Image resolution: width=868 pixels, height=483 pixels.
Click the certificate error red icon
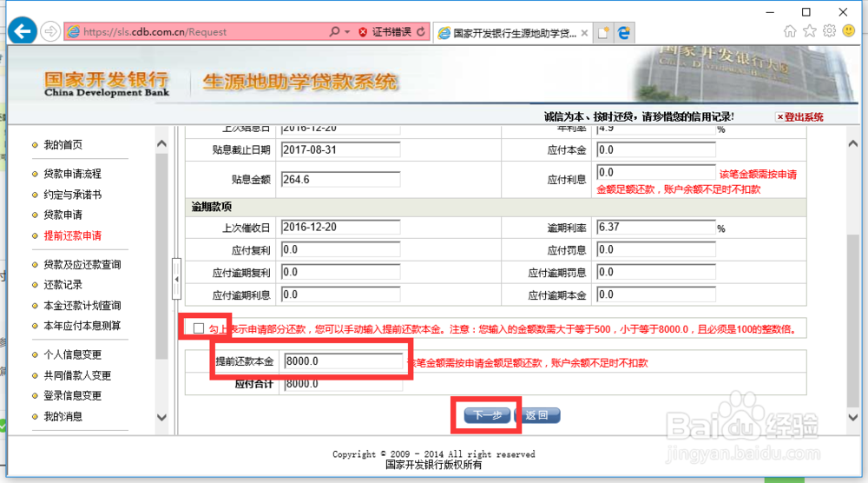(x=363, y=32)
